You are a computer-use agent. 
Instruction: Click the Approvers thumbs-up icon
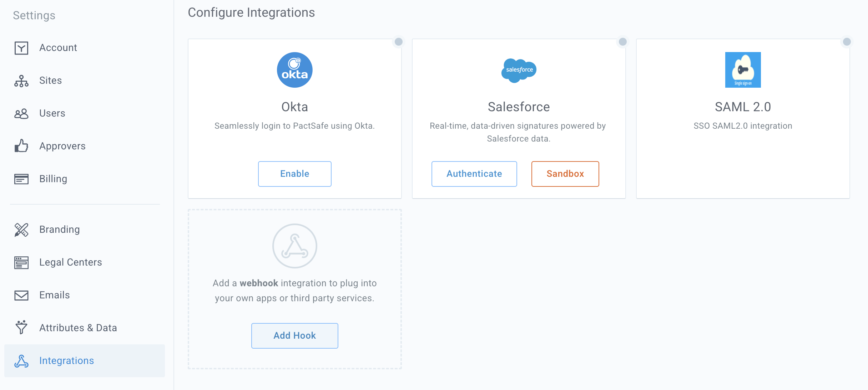point(21,146)
